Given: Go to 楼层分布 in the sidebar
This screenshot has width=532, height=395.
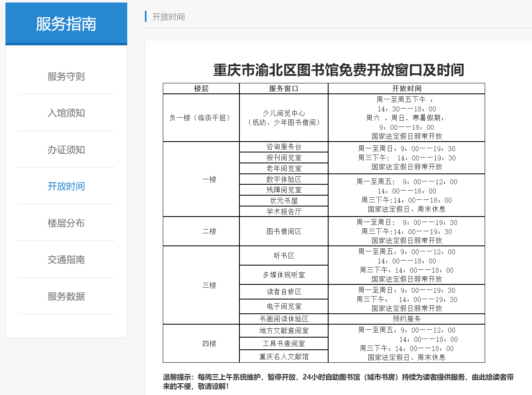Looking at the screenshot, I should point(66,223).
